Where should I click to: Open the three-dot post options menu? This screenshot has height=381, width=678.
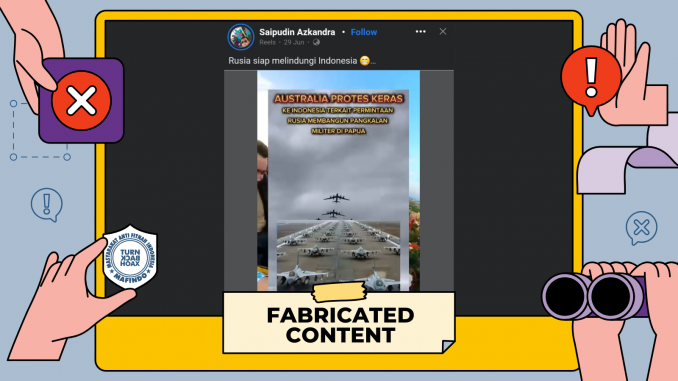click(420, 32)
